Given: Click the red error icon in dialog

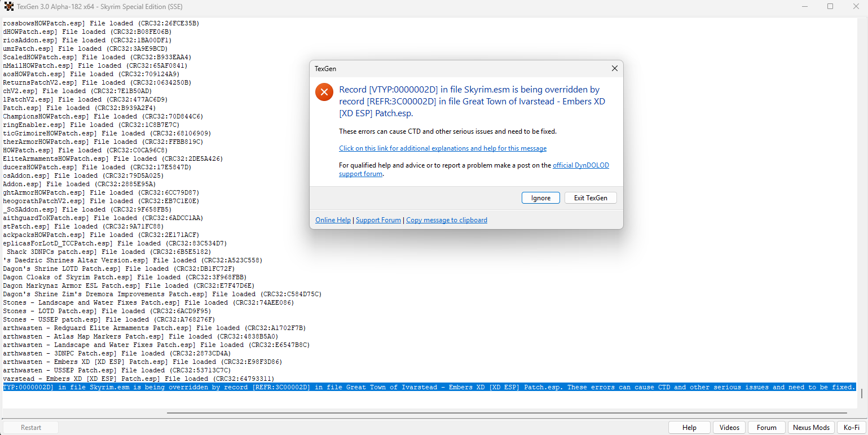Looking at the screenshot, I should pyautogui.click(x=324, y=92).
